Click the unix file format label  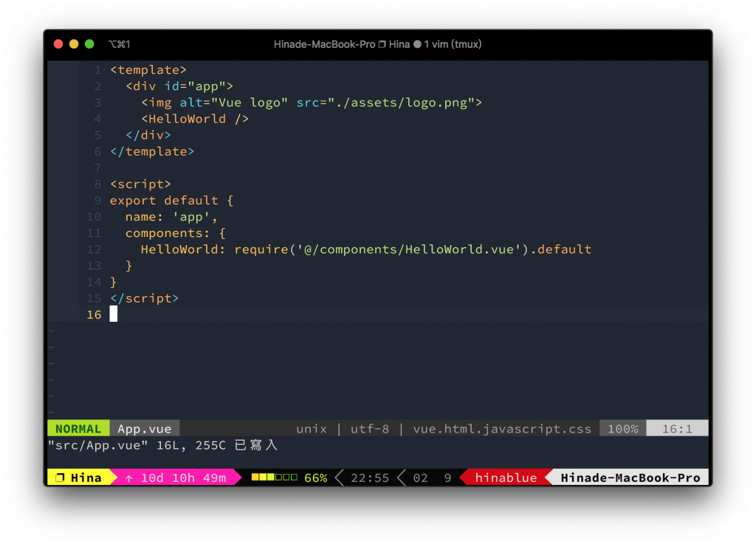tap(312, 428)
